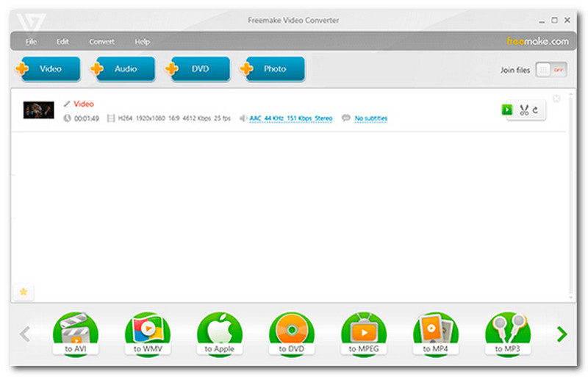Image resolution: width=588 pixels, height=377 pixels.
Task: Choose the to MP4 conversion icon
Action: (x=436, y=334)
